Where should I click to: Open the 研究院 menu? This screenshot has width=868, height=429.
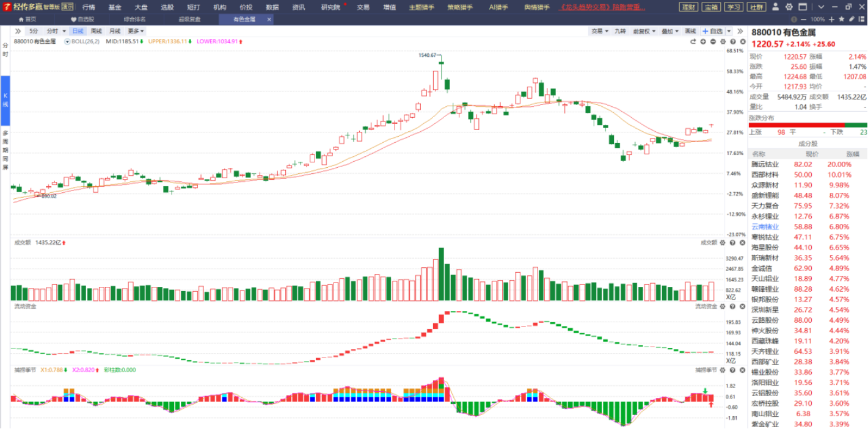[330, 7]
